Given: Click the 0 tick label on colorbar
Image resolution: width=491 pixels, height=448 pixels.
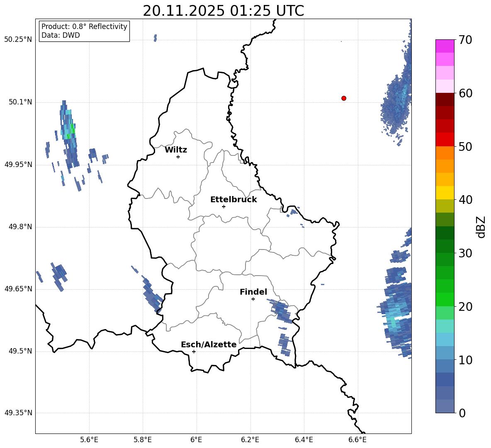Looking at the screenshot, I should 462,413.
